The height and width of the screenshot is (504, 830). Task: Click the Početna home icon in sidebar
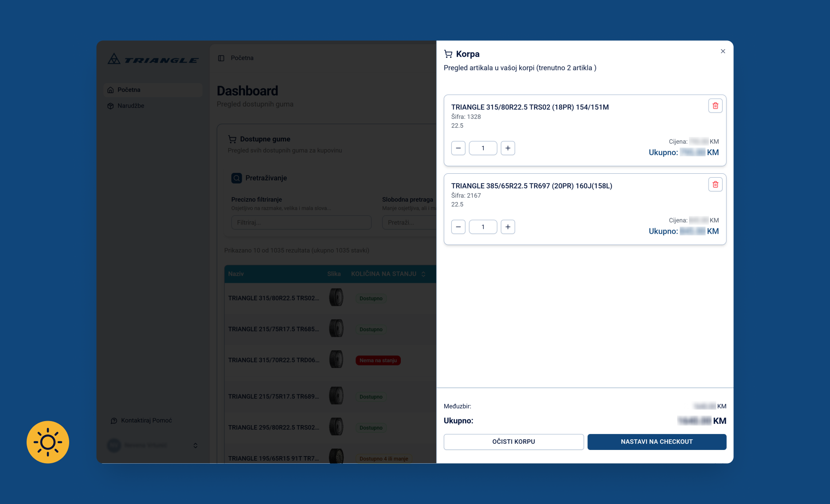[x=110, y=90]
